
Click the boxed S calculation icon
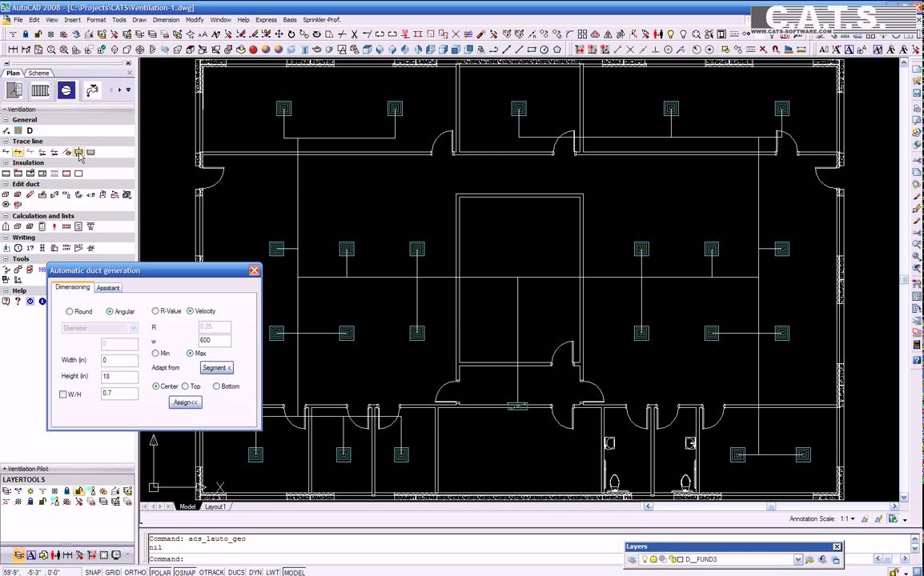pyautogui.click(x=78, y=226)
